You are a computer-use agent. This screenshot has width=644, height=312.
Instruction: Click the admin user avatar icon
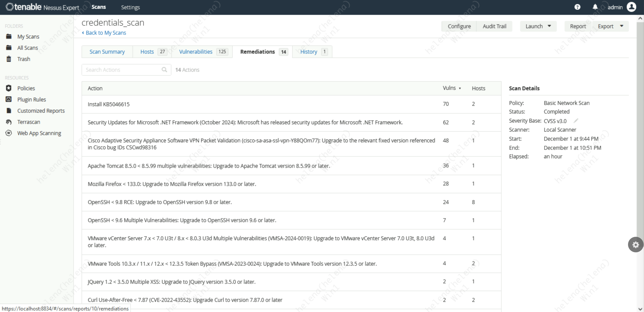(x=631, y=7)
